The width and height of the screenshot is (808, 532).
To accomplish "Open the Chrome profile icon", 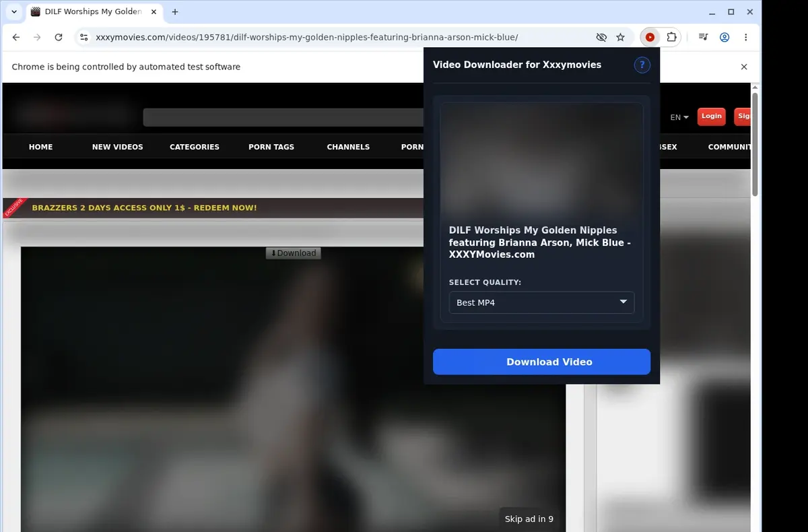I will 725,38.
